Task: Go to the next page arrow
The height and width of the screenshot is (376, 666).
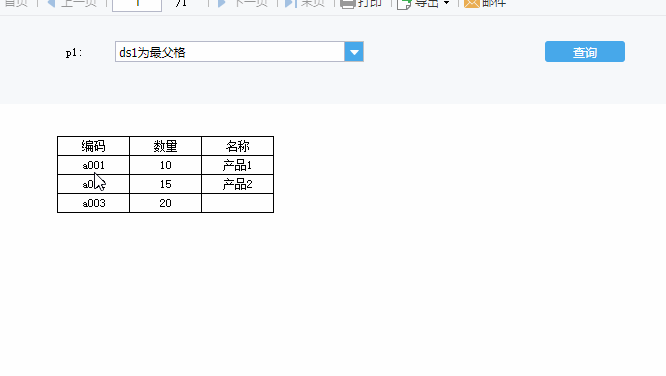Action: coord(221,3)
